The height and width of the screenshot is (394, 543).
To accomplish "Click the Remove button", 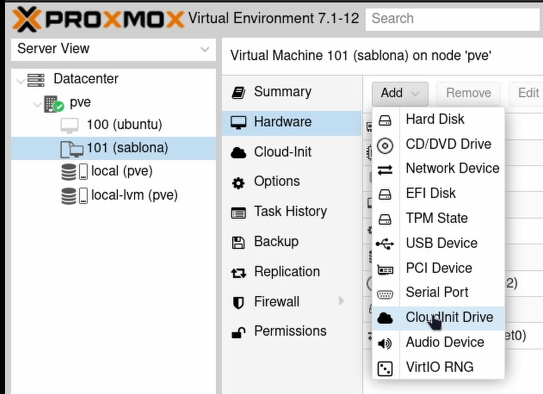I will (x=468, y=93).
